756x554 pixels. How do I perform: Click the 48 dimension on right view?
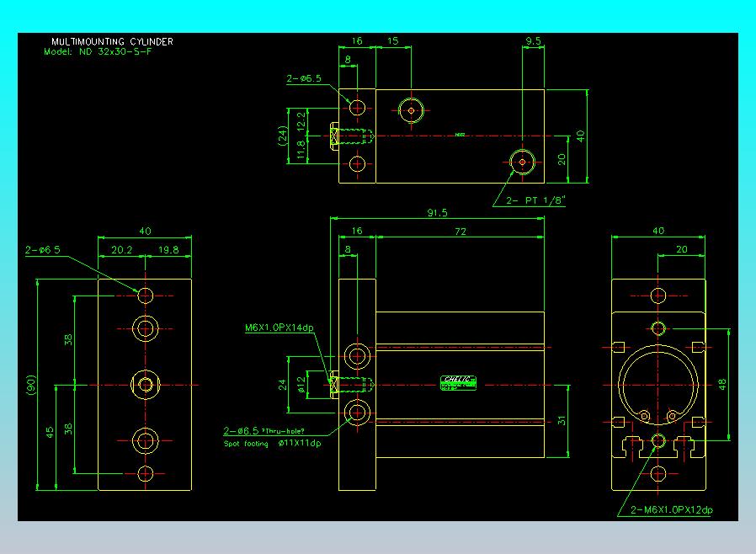(x=721, y=384)
